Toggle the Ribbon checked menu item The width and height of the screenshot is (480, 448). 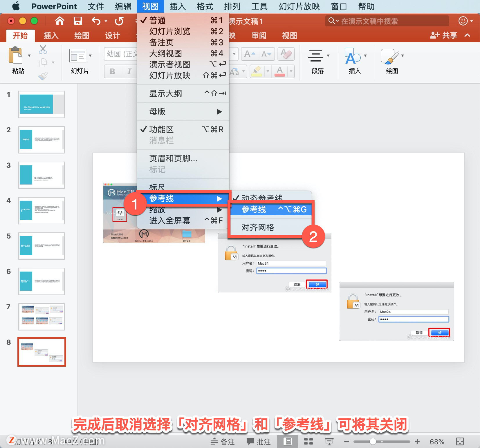coord(183,129)
